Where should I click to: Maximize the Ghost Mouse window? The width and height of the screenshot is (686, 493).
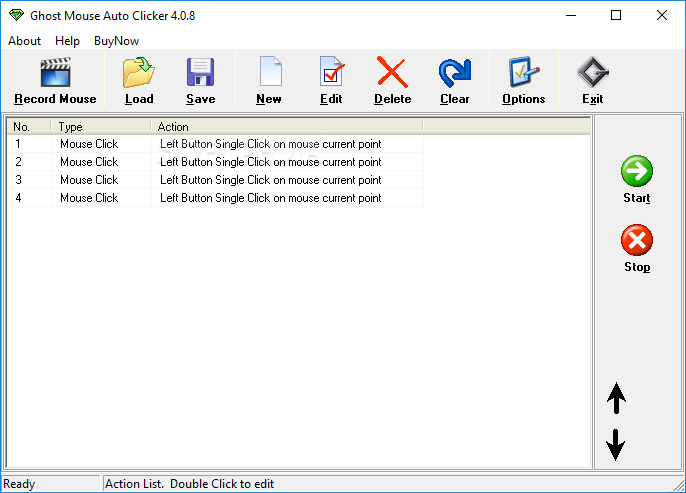point(616,15)
